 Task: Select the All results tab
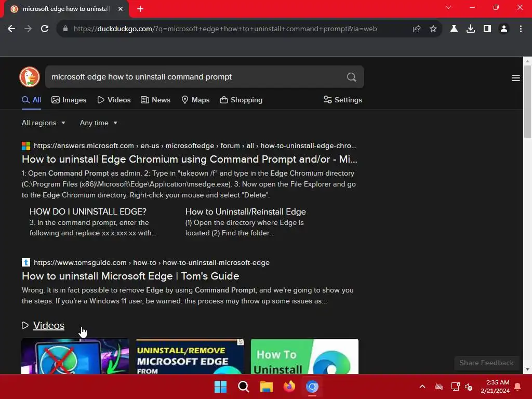click(32, 100)
